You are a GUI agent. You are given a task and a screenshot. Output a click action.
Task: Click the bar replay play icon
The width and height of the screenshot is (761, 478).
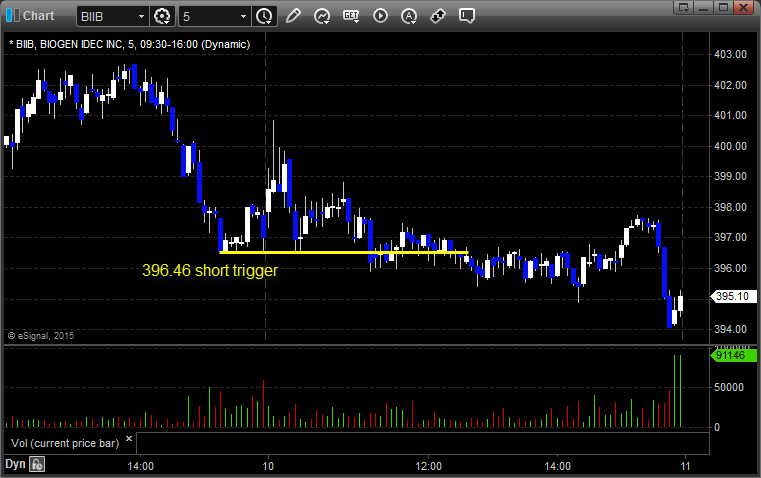click(x=380, y=16)
